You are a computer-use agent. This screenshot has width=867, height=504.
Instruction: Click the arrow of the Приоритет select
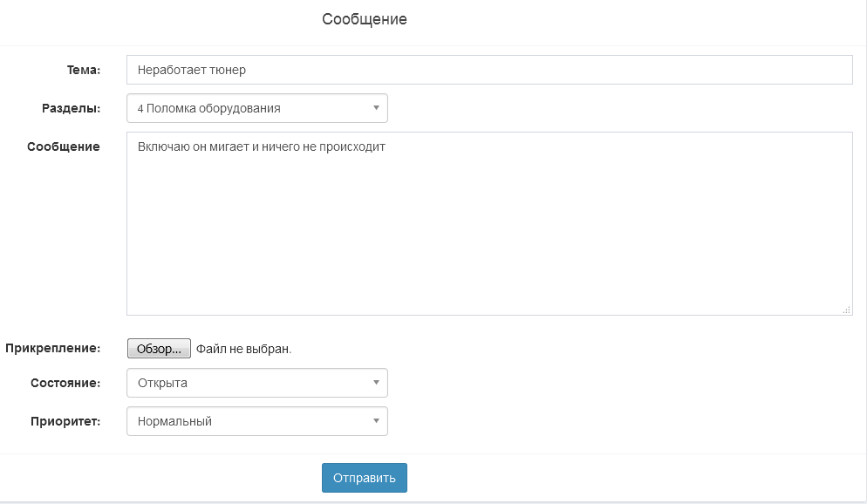[x=376, y=421]
